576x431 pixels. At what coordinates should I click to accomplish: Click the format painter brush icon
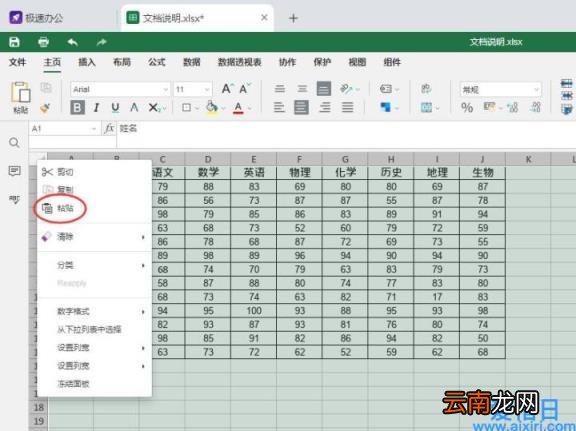45,108
